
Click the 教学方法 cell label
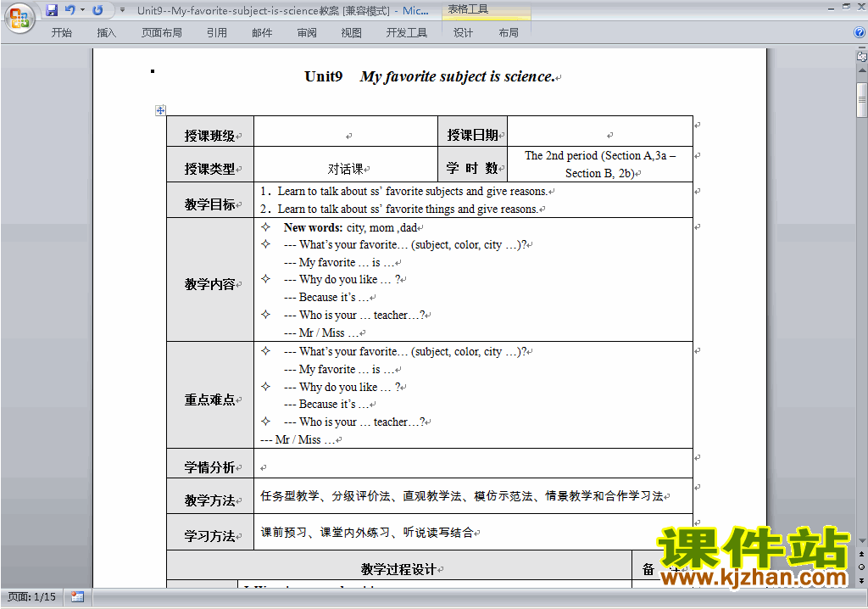point(210,500)
